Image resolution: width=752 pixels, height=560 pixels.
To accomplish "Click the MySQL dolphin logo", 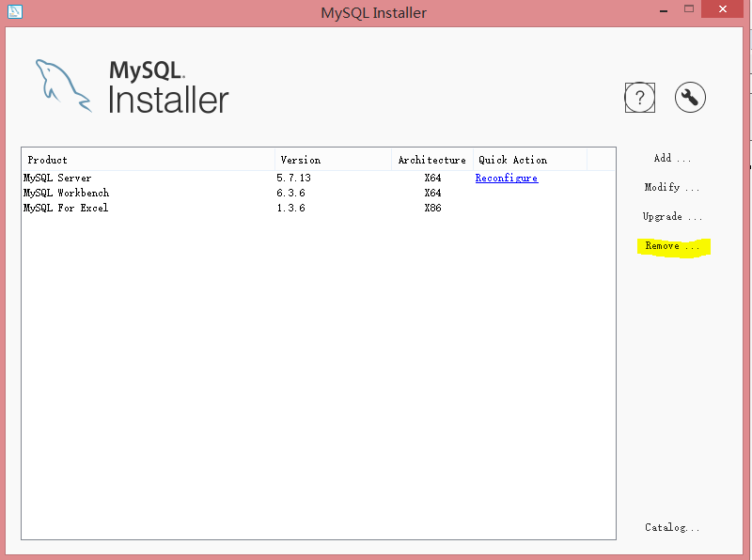I will 63,86.
